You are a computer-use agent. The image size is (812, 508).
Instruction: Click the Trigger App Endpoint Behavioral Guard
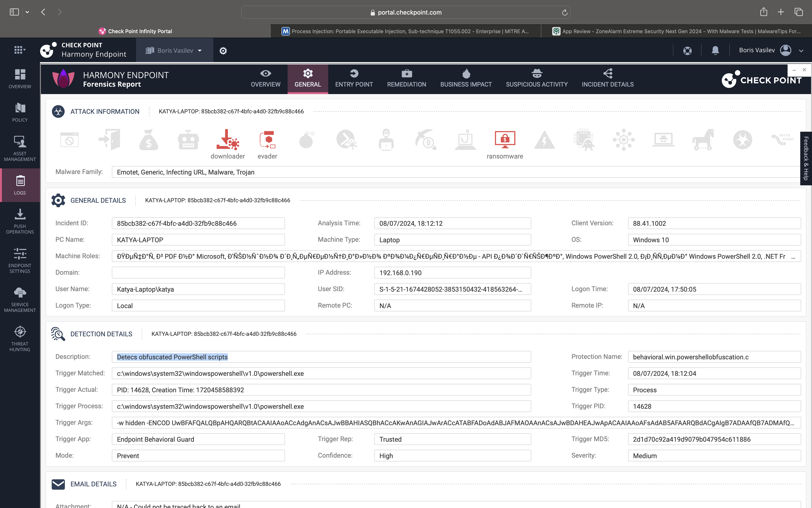(198, 439)
